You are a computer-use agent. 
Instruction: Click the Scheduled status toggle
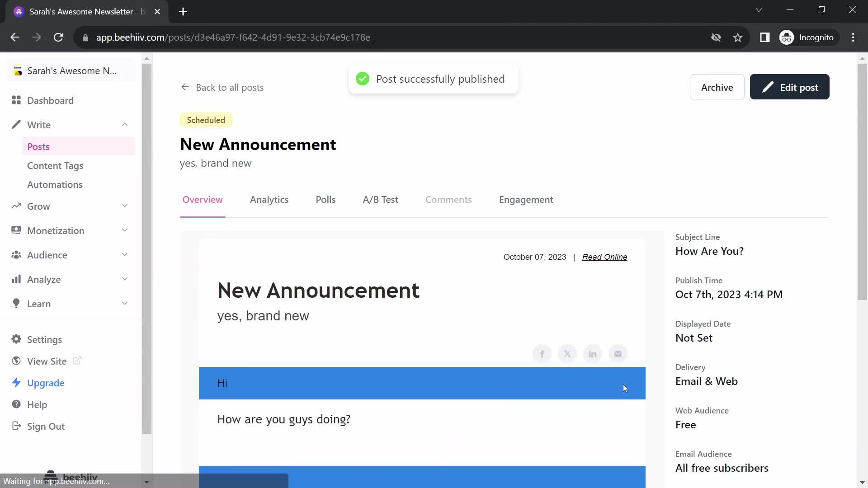pyautogui.click(x=206, y=120)
